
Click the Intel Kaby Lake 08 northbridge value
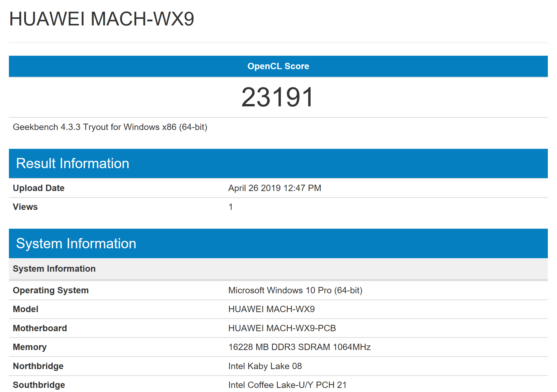(265, 366)
